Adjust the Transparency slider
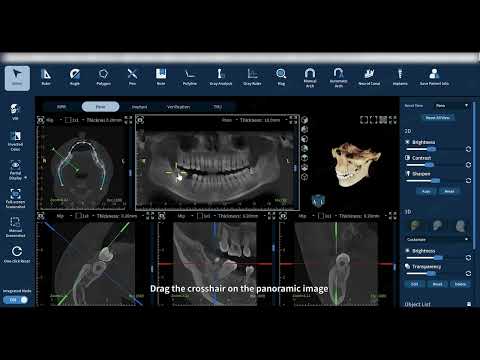Image resolution: width=480 pixels, height=360 pixels. [x=434, y=274]
